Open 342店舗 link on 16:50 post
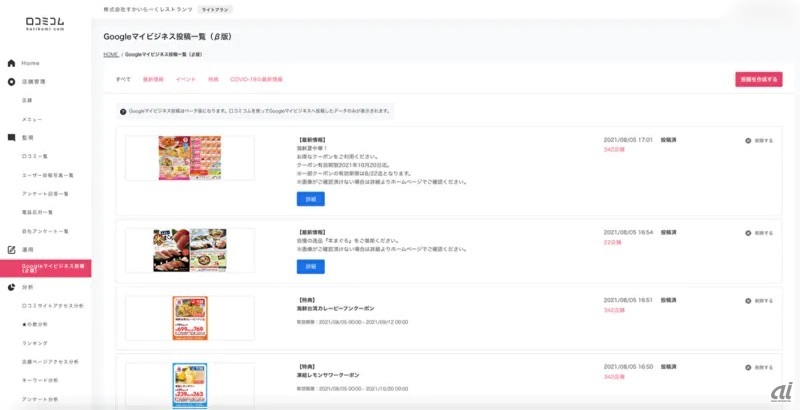Screen dimensions: 800x410 (x=614, y=377)
